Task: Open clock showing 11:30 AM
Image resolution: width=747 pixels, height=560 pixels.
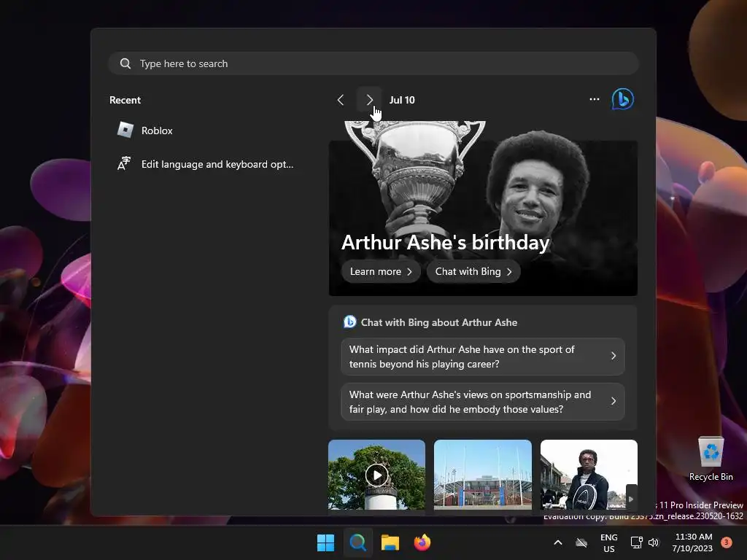Action: 693,542
